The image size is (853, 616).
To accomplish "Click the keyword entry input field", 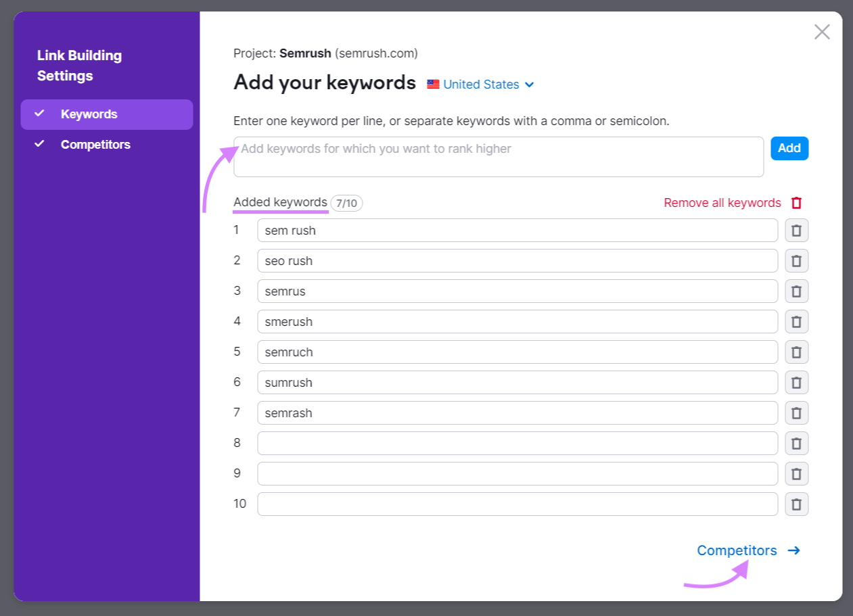I will click(499, 156).
